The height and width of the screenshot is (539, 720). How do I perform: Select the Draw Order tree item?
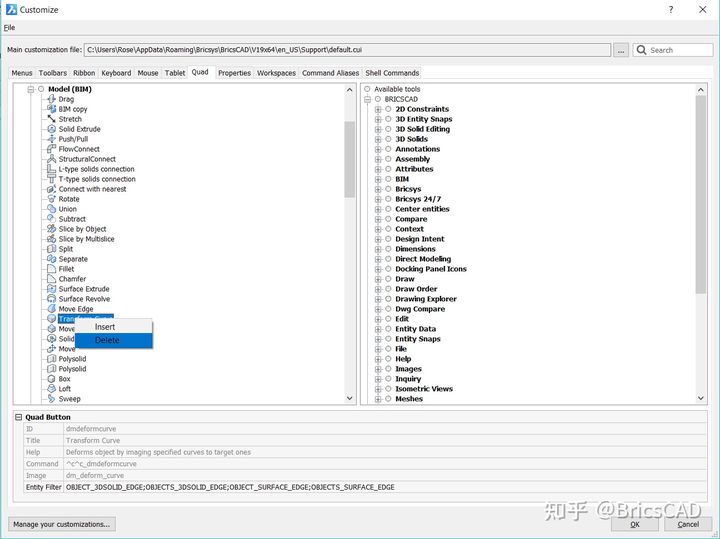point(416,289)
